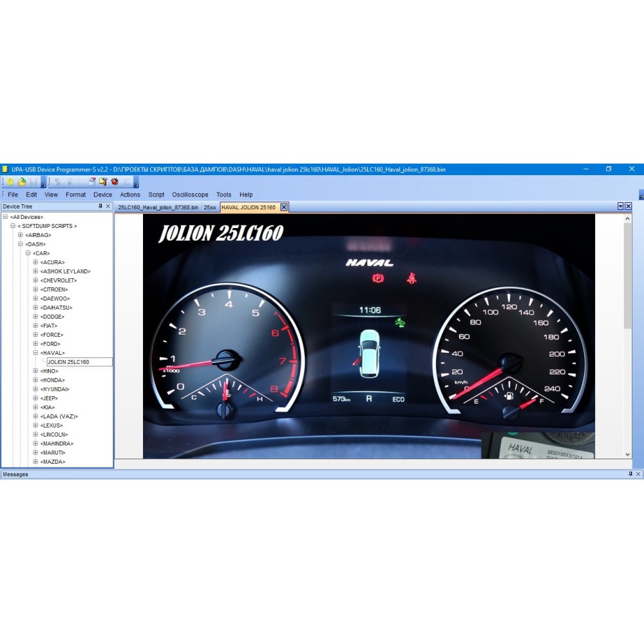Select the <MAZDA> tree label

click(x=53, y=462)
